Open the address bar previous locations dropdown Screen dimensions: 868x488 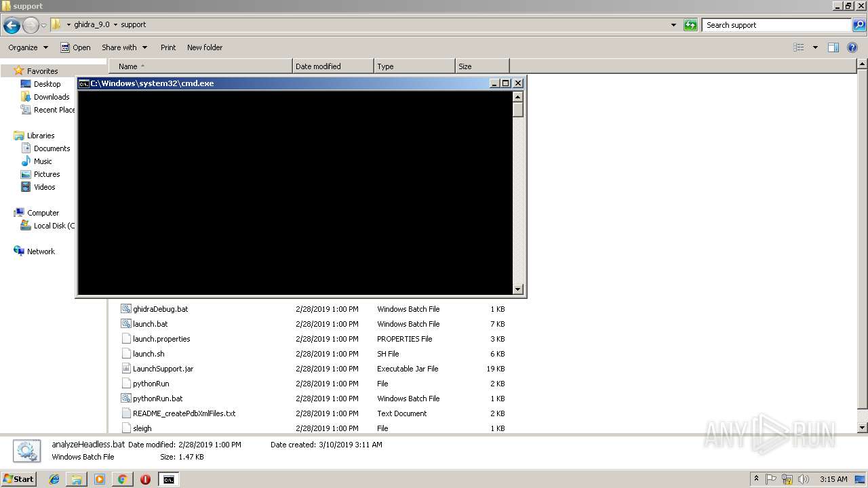click(x=673, y=25)
